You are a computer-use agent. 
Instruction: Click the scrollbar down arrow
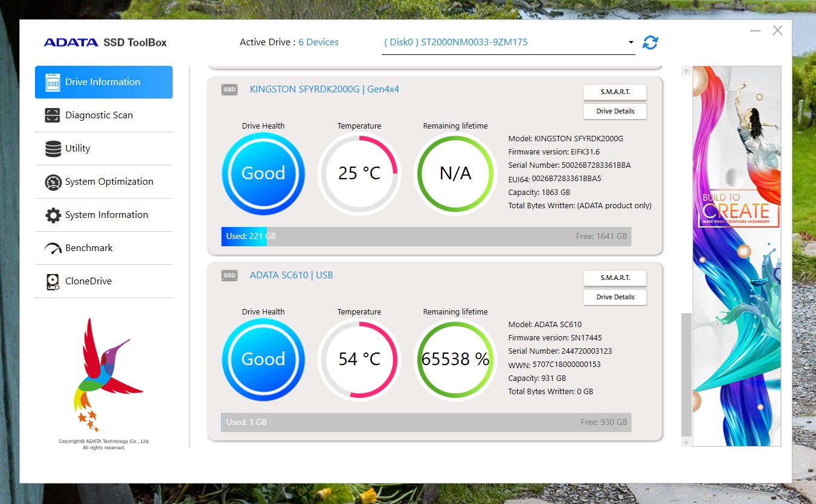[686, 442]
